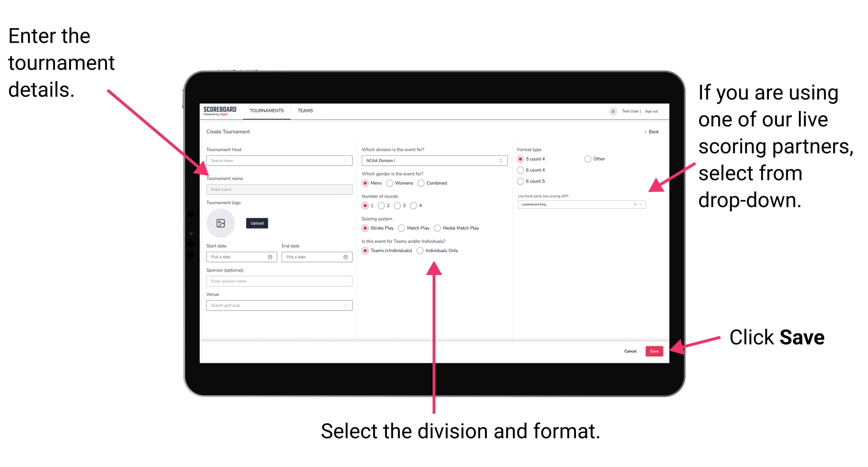This screenshot has height=467, width=868.
Task: Click the Upload logo button
Action: click(256, 224)
